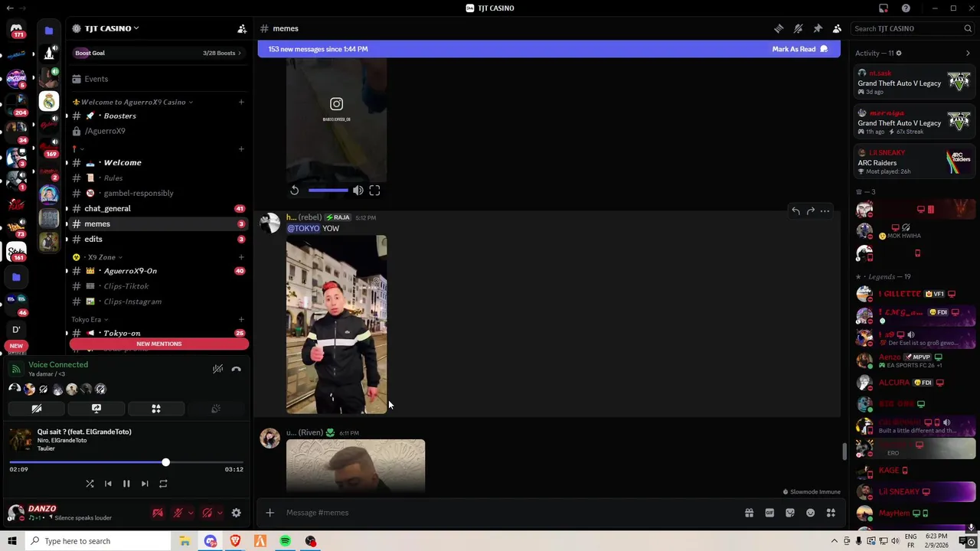
Task: Unmute microphone in user panel
Action: point(178,513)
